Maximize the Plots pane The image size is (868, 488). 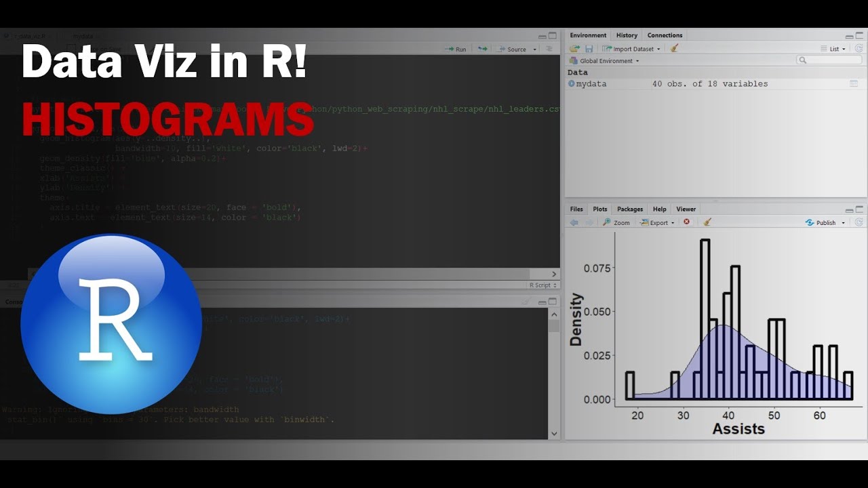(x=860, y=210)
